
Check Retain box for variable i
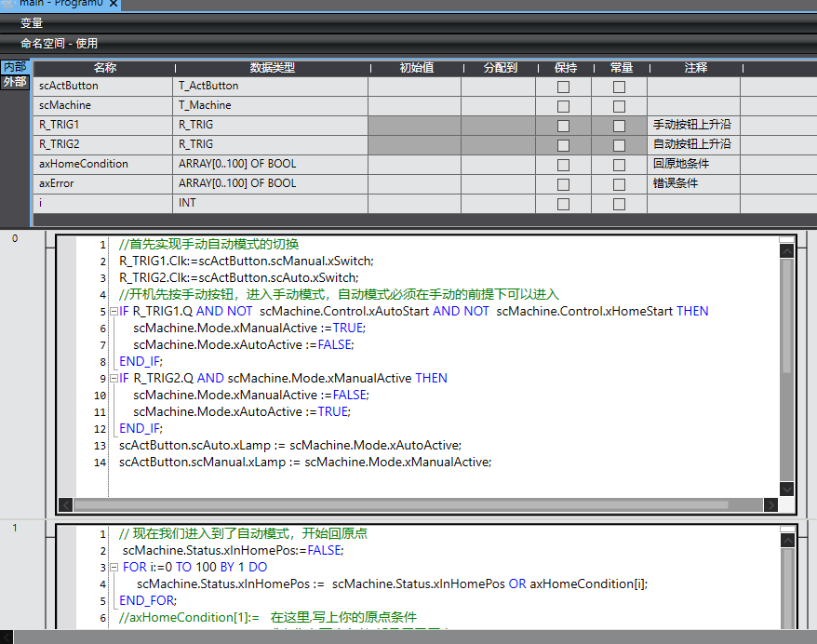[x=563, y=204]
